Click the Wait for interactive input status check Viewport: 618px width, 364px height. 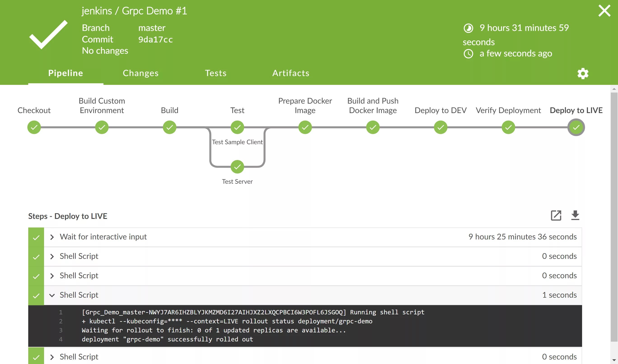(x=36, y=237)
